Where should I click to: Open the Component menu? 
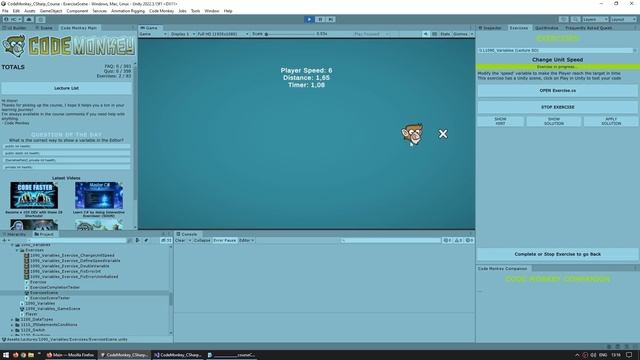point(77,11)
